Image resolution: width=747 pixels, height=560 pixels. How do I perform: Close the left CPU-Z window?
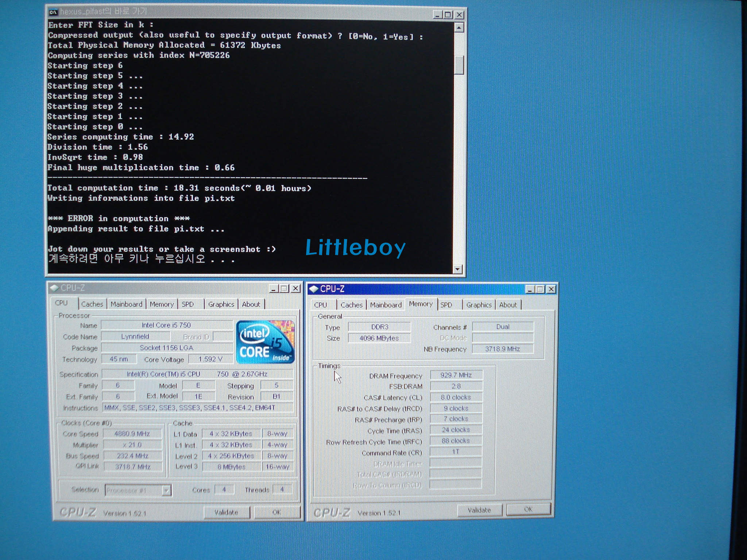pyautogui.click(x=295, y=289)
